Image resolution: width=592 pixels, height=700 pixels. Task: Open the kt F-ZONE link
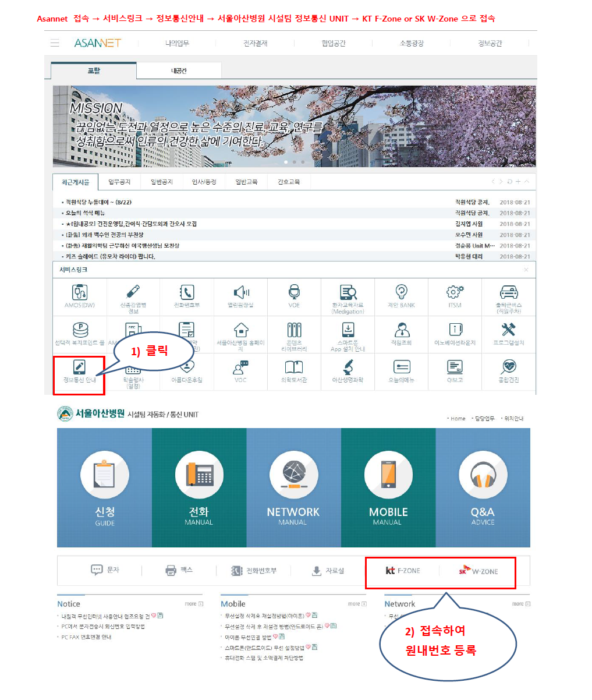click(403, 571)
